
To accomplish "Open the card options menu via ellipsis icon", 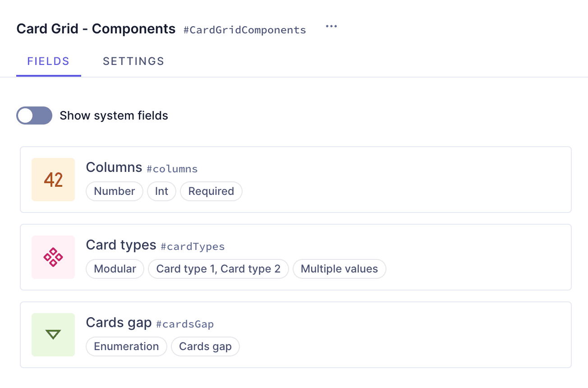I will [x=331, y=26].
